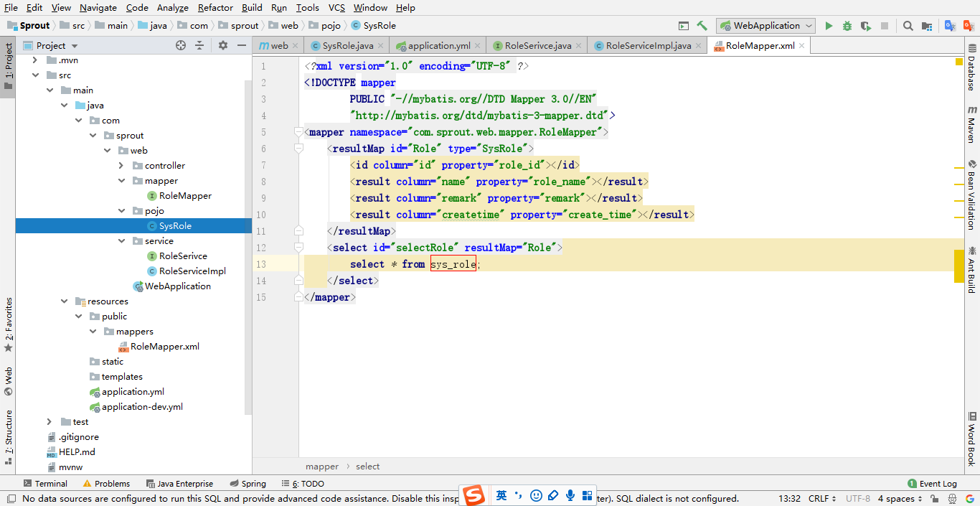Open Project panel gear settings

click(x=222, y=45)
